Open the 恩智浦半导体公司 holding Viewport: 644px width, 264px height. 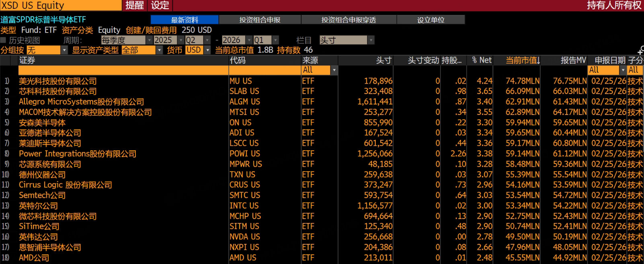50,248
